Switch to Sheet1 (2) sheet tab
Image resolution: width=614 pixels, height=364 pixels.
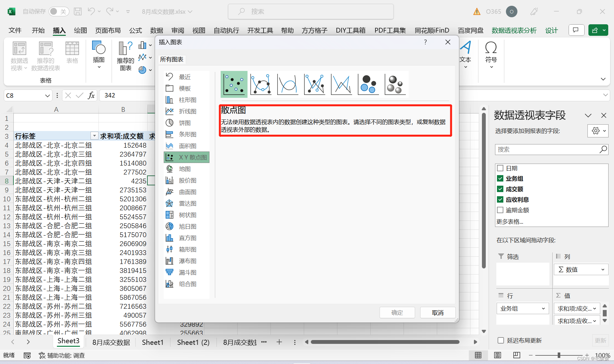coord(193,342)
